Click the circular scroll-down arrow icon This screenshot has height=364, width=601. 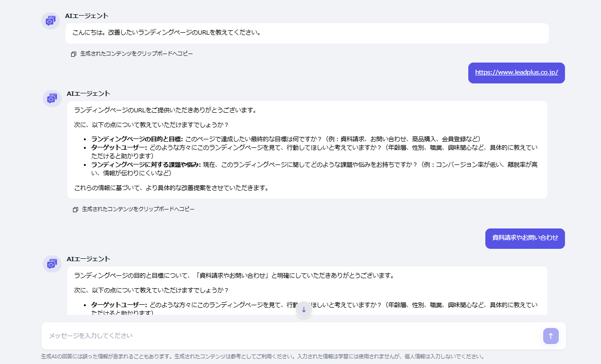pos(304,309)
